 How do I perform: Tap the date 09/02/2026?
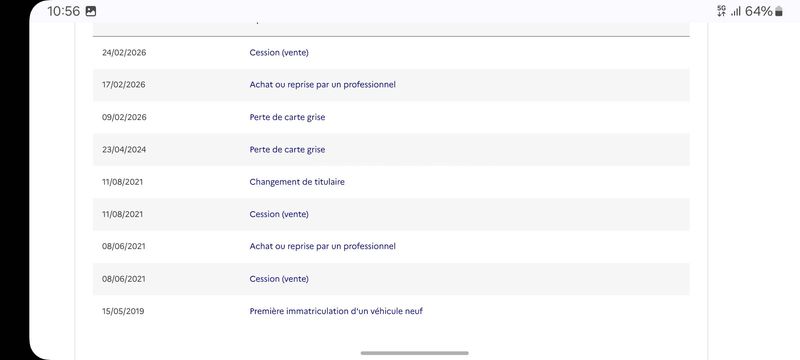(124, 117)
